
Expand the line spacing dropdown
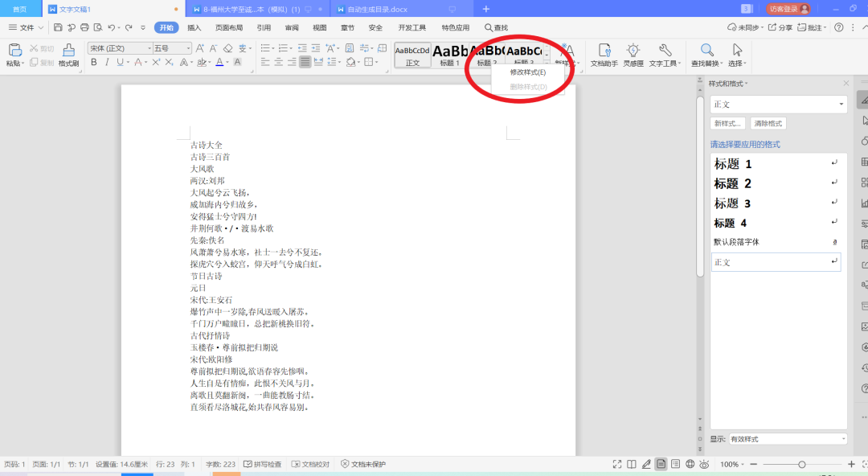coord(340,62)
